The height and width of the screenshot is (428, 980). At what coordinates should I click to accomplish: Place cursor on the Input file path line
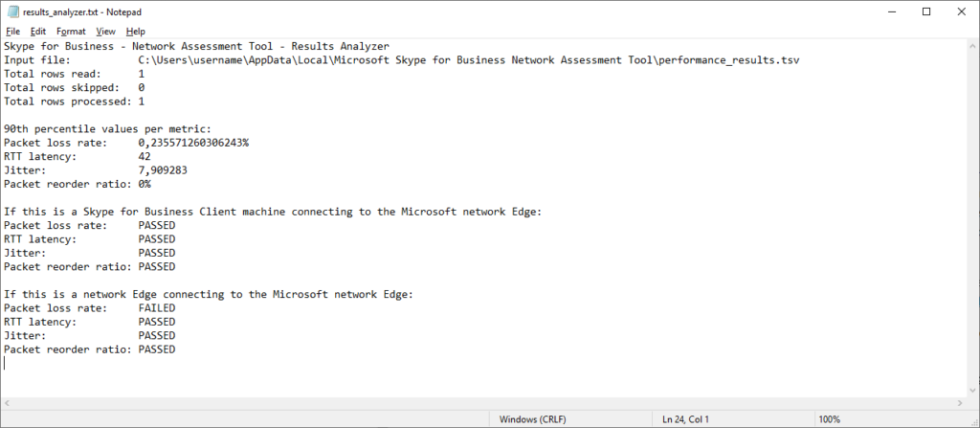[x=401, y=60]
